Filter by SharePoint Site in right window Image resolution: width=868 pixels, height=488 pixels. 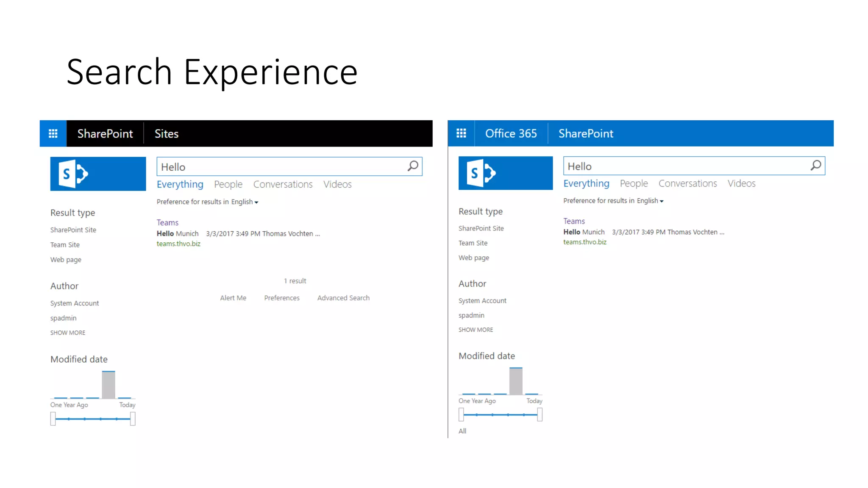tap(481, 228)
